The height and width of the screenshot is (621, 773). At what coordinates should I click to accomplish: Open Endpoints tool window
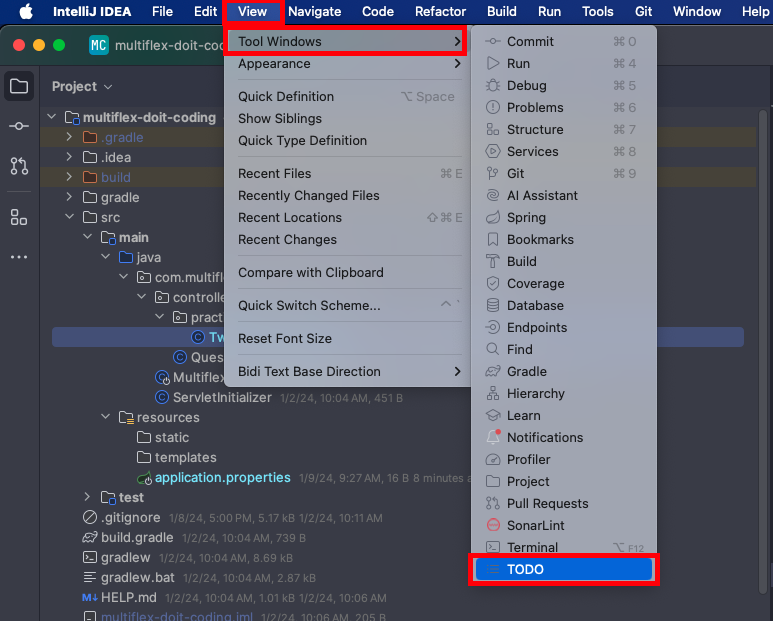(x=563, y=328)
